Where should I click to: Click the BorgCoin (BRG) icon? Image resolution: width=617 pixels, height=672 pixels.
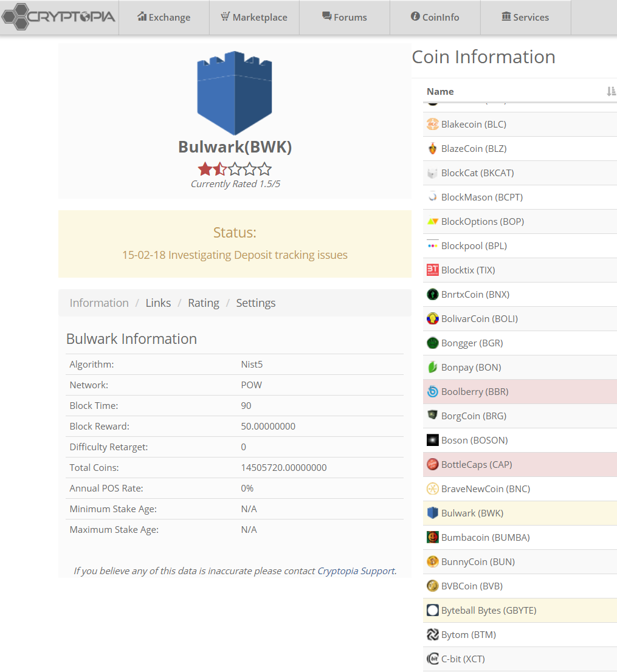[x=433, y=416]
